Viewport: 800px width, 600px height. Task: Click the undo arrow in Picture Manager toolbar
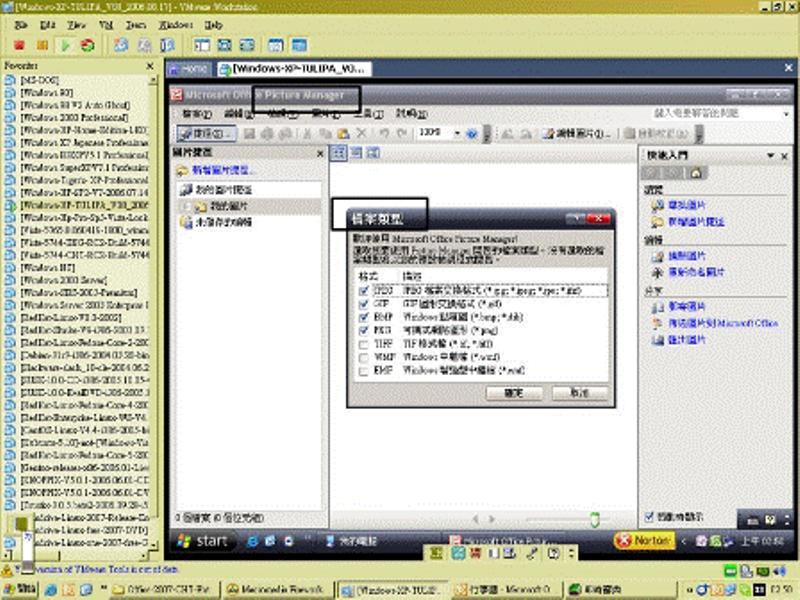(x=385, y=134)
